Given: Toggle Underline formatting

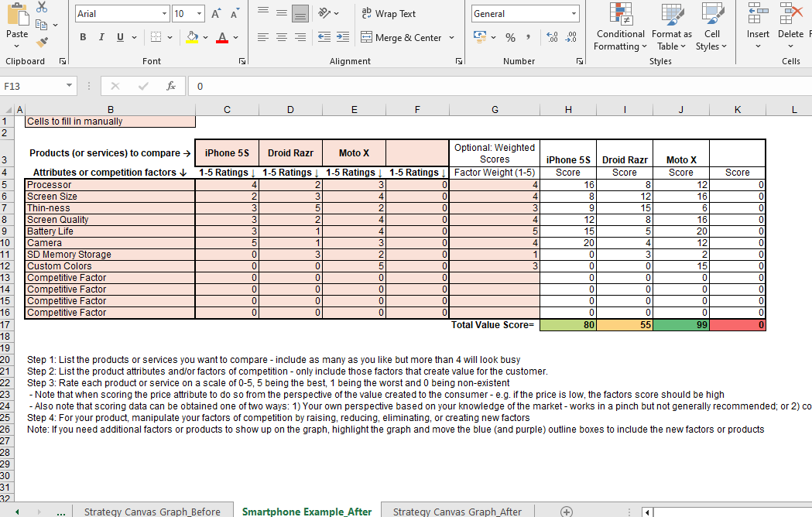Looking at the screenshot, I should tap(120, 37).
